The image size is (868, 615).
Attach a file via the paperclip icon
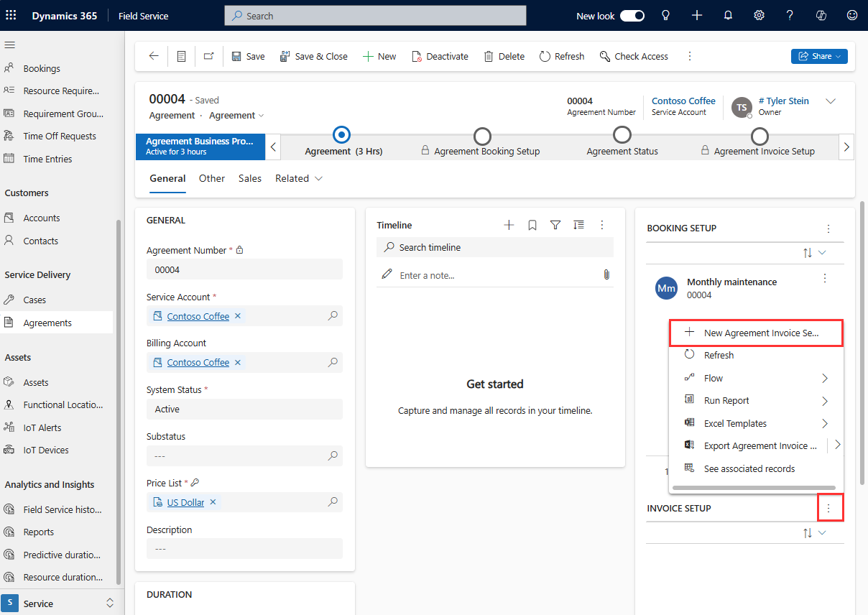coord(606,274)
